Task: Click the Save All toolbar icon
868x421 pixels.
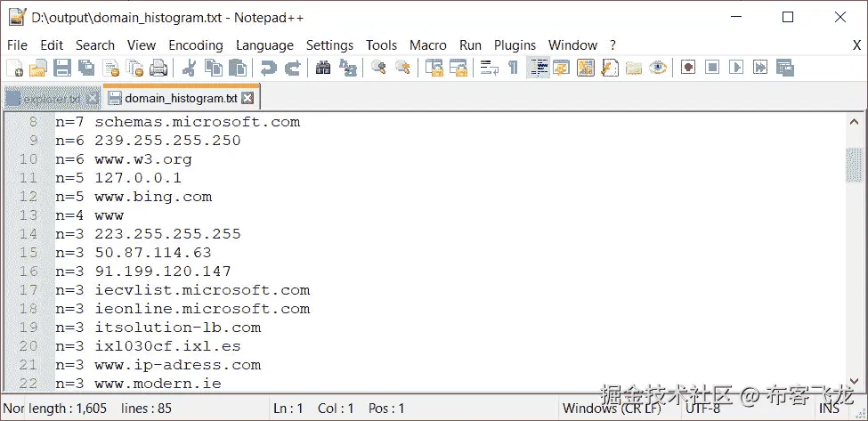Action: click(85, 68)
